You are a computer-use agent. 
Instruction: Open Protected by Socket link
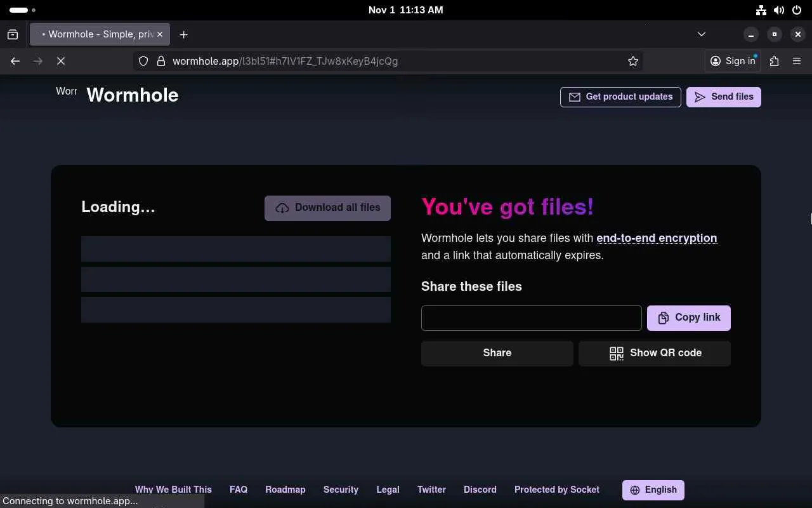pyautogui.click(x=557, y=490)
